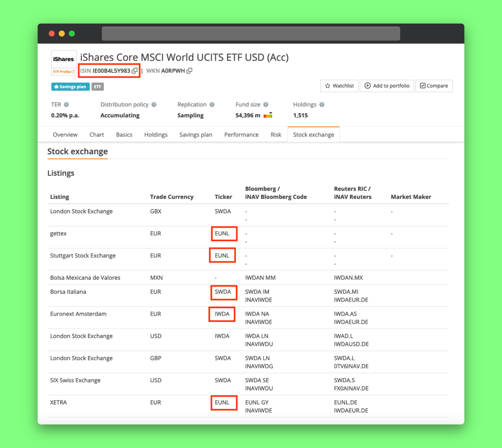The image size is (502, 448).
Task: Switch to the Overview tab
Action: (65, 135)
